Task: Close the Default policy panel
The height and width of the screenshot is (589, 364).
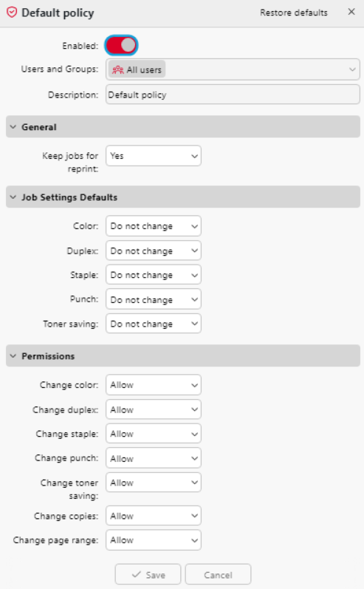Action: (x=351, y=12)
